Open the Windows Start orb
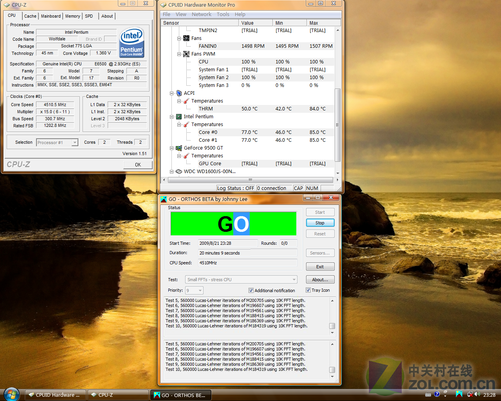The height and width of the screenshot is (401, 501). pos(12,394)
